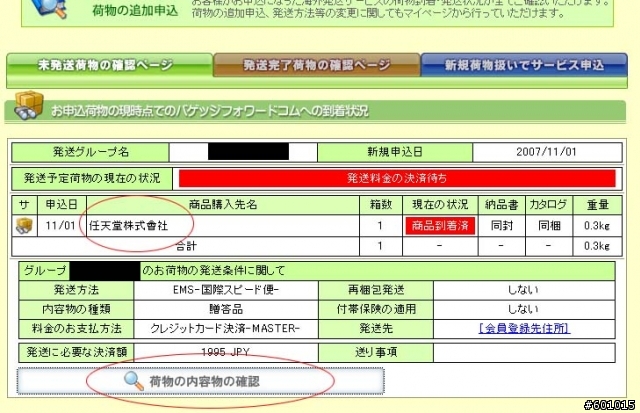Click the 商品購入先名 column header

[x=223, y=204]
